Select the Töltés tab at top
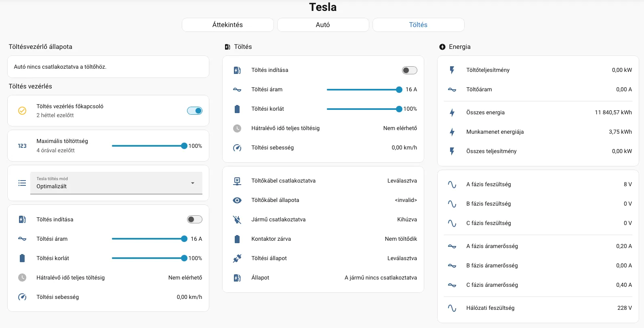This screenshot has height=328, width=644. pos(418,25)
